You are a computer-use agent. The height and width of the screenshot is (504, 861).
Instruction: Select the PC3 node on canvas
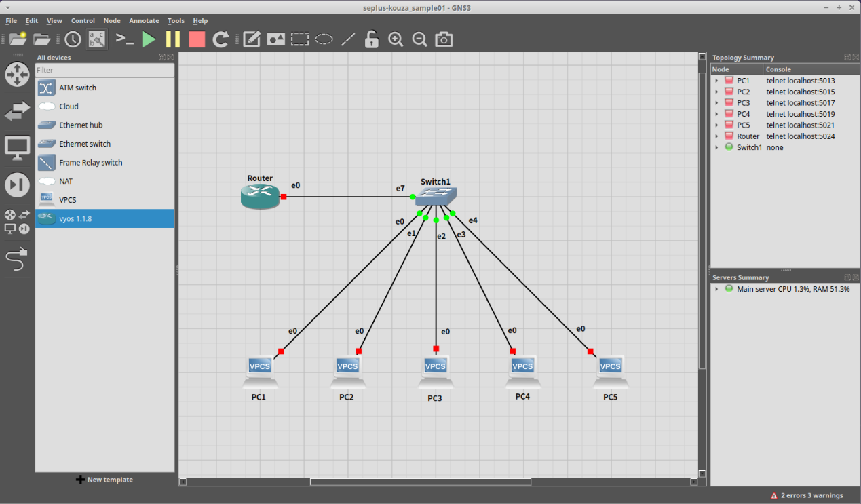436,372
